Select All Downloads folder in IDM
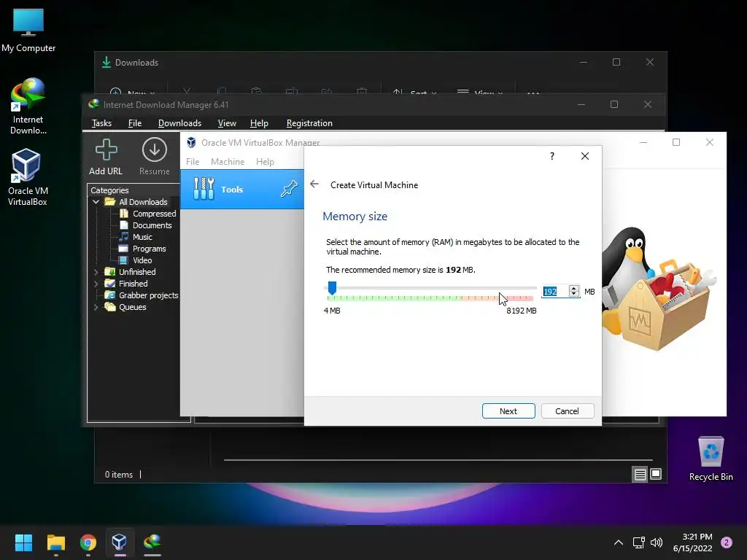This screenshot has height=560, width=747. coord(143,202)
